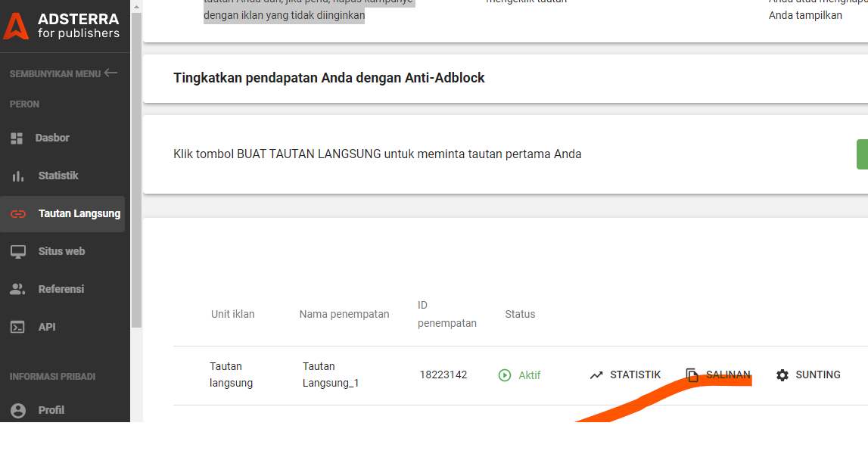
Task: Click the 'Tautan langsung' ad unit cell
Action: tap(231, 375)
